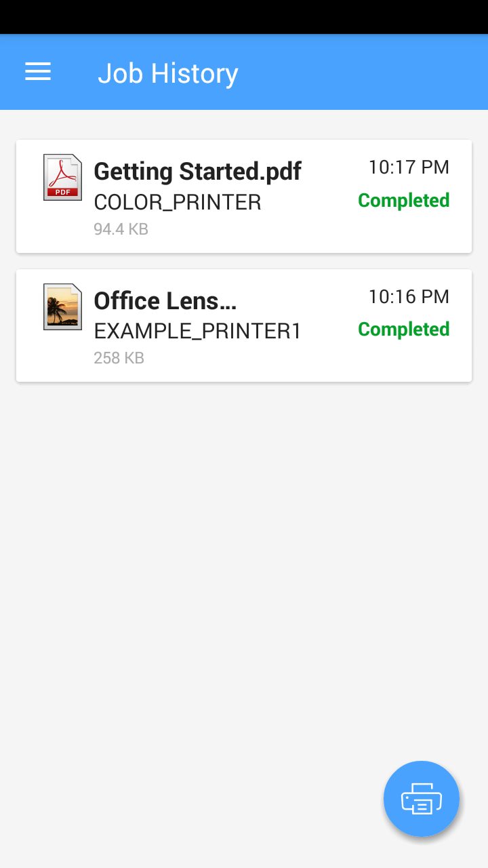Click the 258 KB file size

(119, 358)
